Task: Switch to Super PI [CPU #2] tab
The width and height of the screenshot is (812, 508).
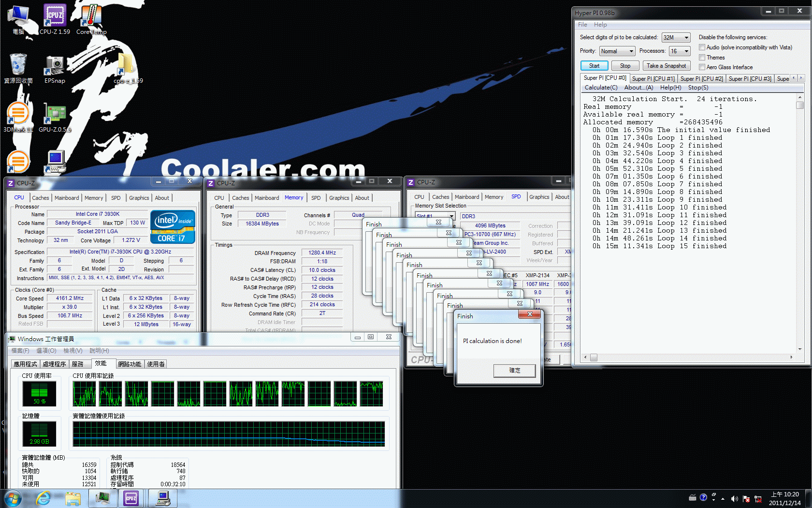Action: pos(701,78)
